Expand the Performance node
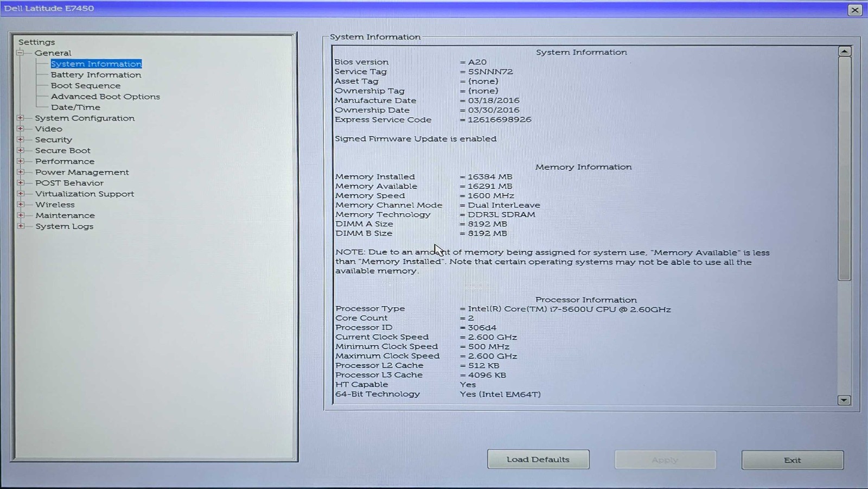Viewport: 868px width, 489px height. point(20,161)
